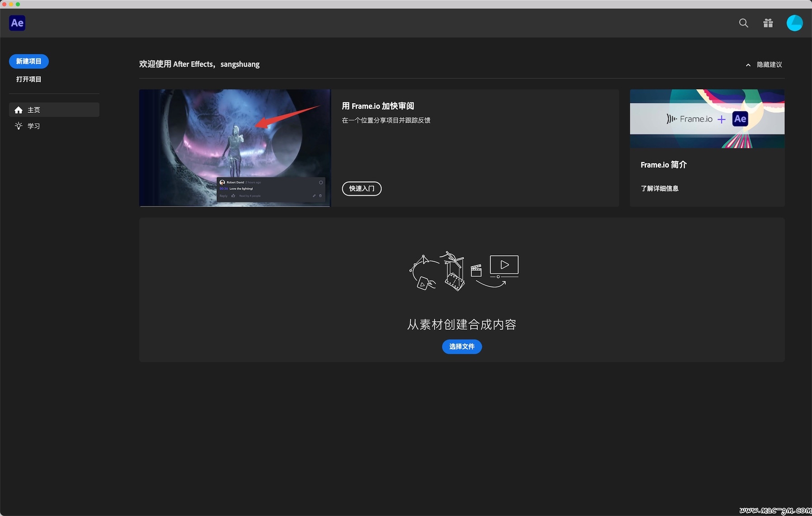Open the search magnifier icon
812x516 pixels.
743,23
